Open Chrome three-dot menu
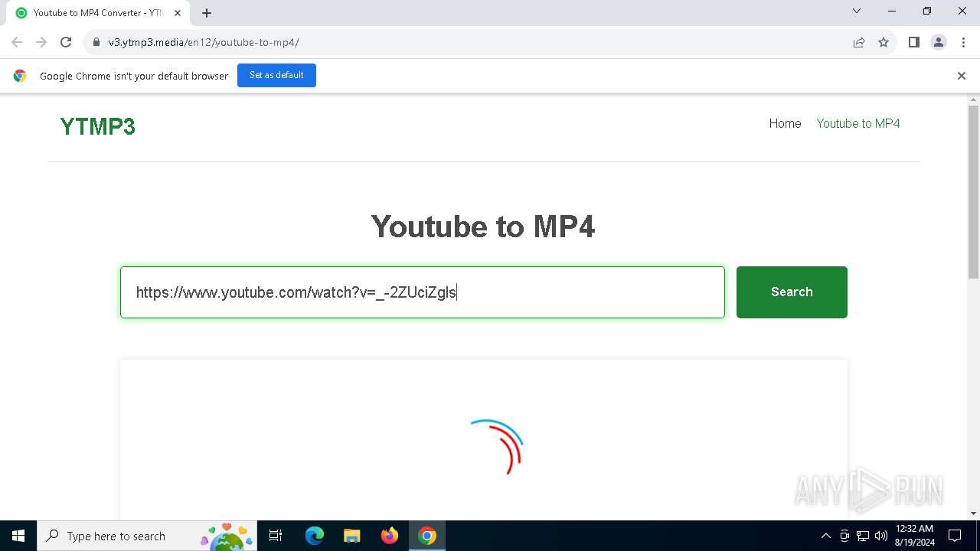 click(x=963, y=42)
